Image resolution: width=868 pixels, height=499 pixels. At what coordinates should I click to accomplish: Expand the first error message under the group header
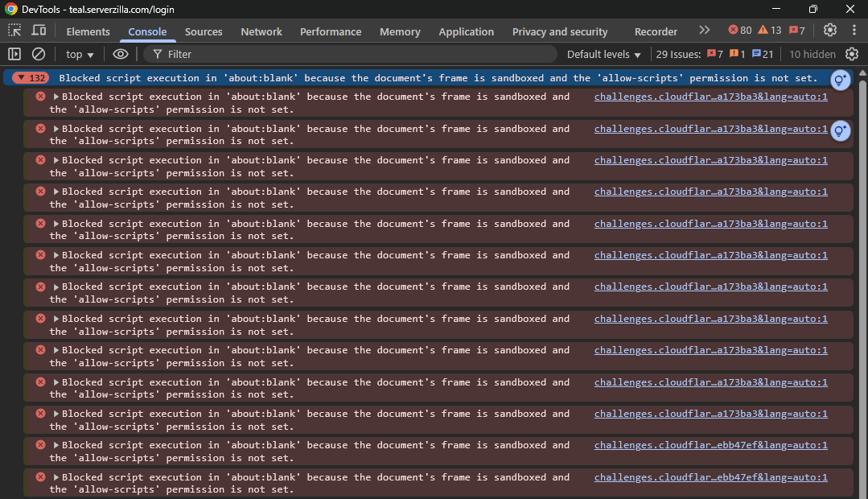point(56,97)
